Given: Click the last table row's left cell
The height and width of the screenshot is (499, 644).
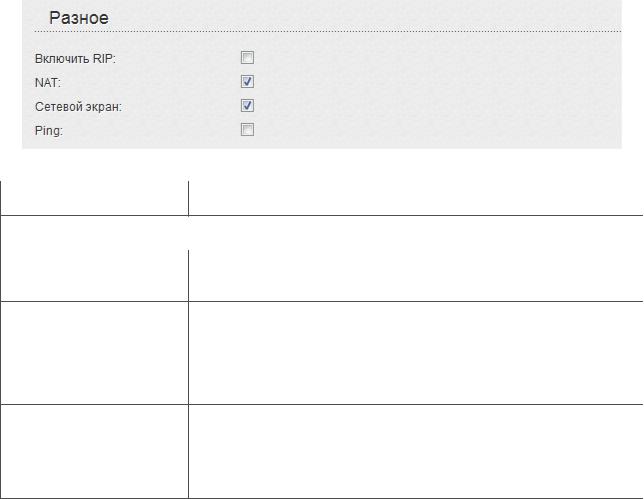Looking at the screenshot, I should pos(94,450).
